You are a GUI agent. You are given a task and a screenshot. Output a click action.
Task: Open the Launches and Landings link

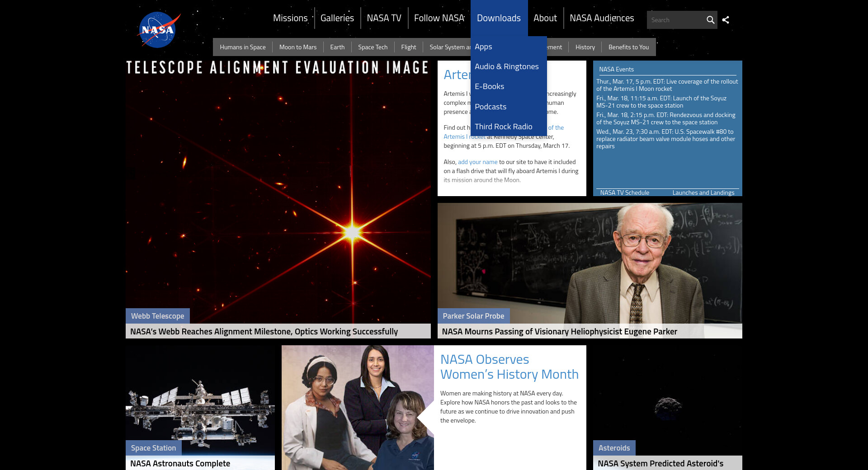pos(703,193)
